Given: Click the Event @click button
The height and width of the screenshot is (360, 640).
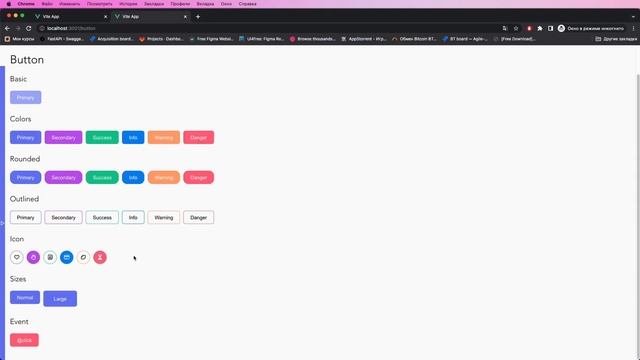Looking at the screenshot, I should click(x=24, y=340).
